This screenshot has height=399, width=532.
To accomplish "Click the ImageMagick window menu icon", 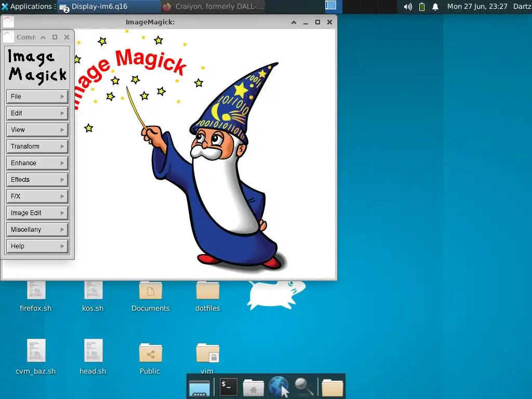I will (x=9, y=22).
